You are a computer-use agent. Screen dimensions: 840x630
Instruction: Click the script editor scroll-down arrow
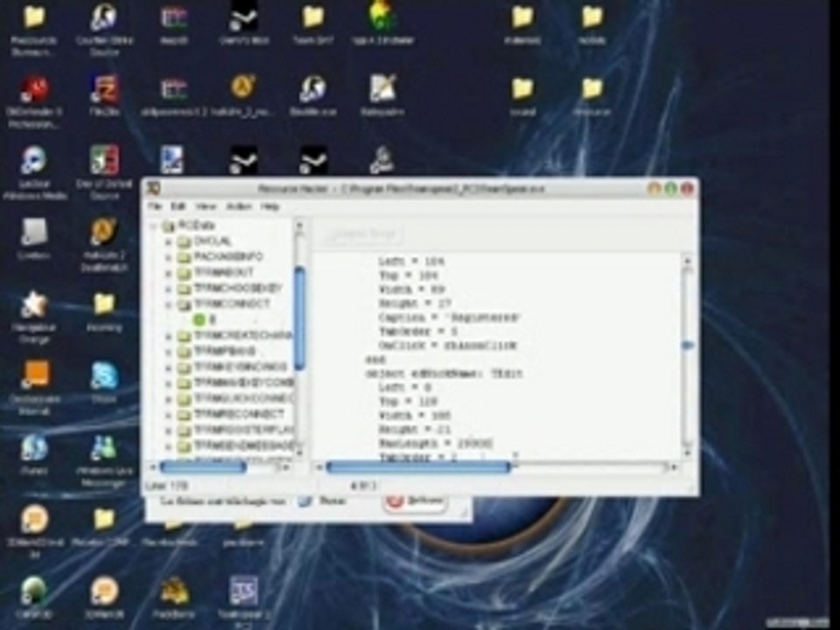(x=688, y=453)
